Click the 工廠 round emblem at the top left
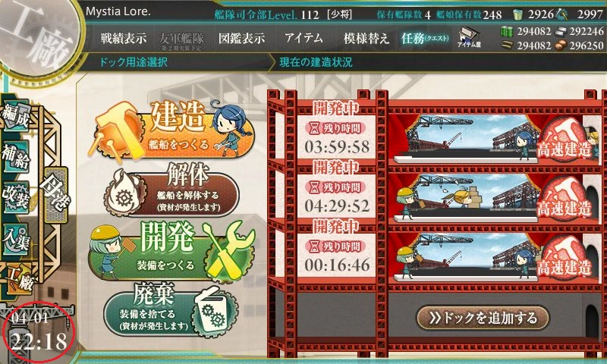This screenshot has width=607, height=364. click(x=37, y=36)
